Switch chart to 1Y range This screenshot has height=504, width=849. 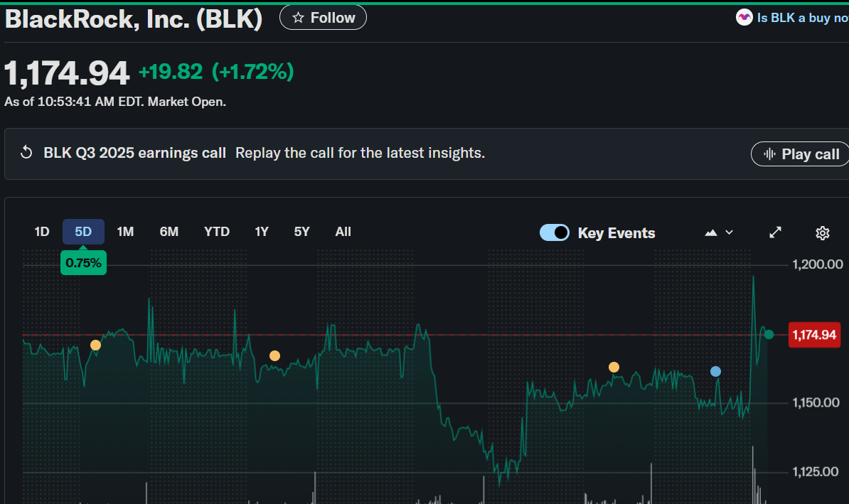pyautogui.click(x=262, y=232)
